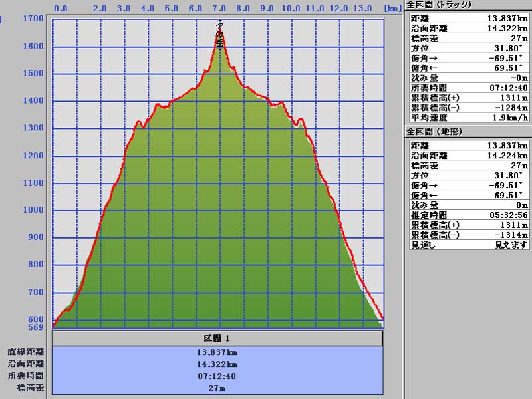
Task: Click the 沿面距離 value 14.224km in terrain panel
Action: pyautogui.click(x=507, y=155)
